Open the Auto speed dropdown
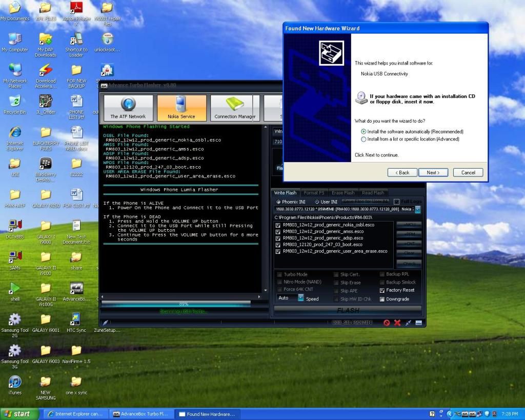 [300, 298]
